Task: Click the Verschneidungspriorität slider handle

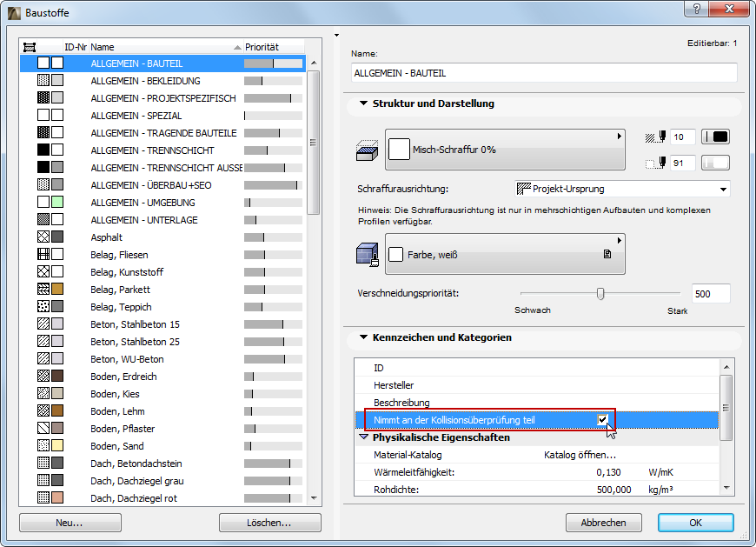Action: tap(600, 293)
